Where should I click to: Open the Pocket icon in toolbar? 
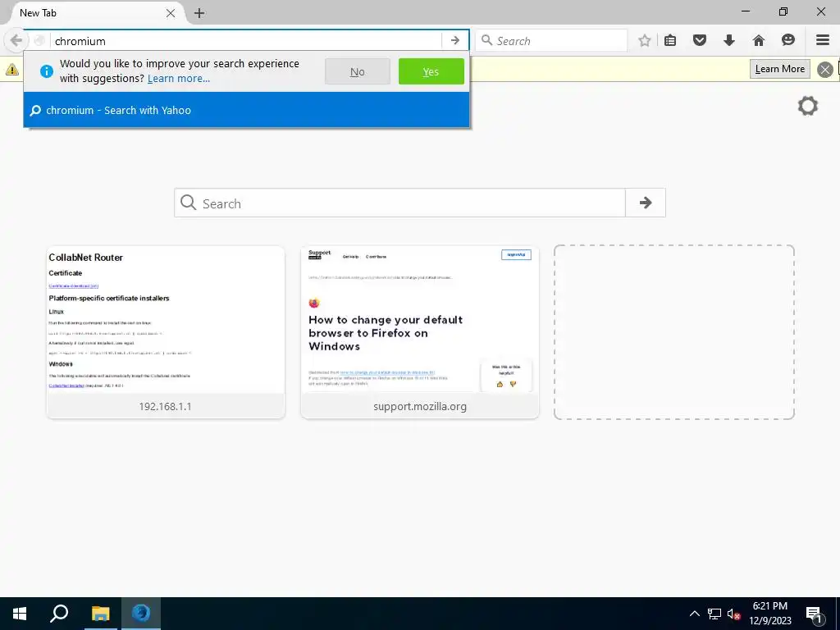tap(700, 40)
